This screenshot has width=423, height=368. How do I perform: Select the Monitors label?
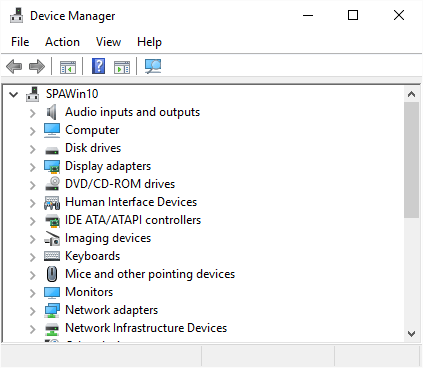click(89, 292)
